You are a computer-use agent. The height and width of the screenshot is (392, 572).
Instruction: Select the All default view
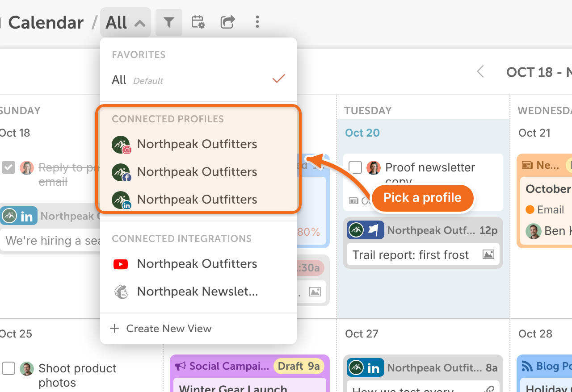[x=198, y=80]
